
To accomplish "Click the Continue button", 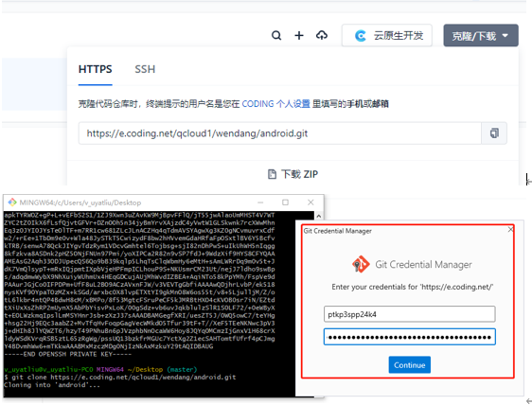I will tap(410, 365).
